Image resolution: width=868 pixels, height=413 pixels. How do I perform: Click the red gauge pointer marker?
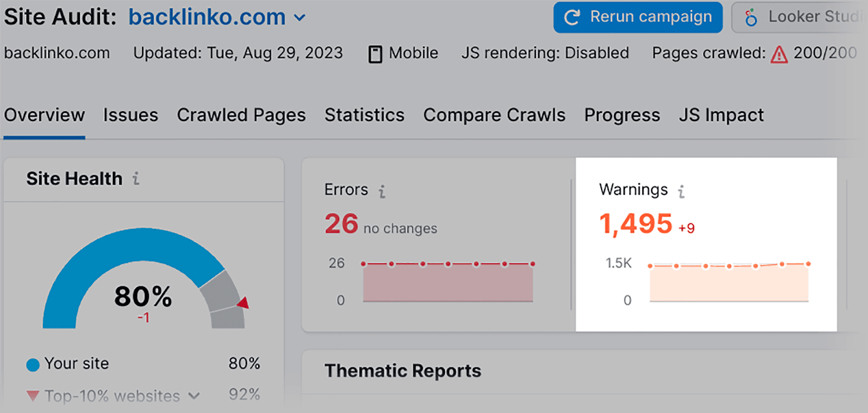click(x=243, y=303)
